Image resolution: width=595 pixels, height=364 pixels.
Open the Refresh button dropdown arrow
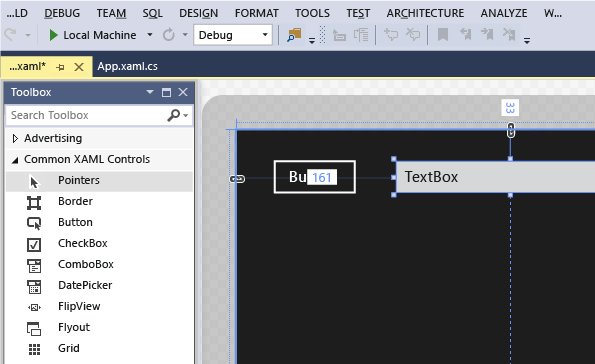click(x=185, y=35)
